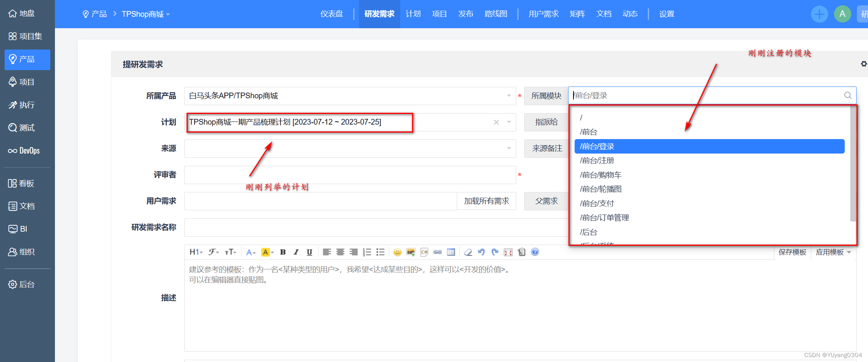This screenshot has height=362, width=868.
Task: Expand the 所属产品 dropdown arrow
Action: [x=509, y=96]
